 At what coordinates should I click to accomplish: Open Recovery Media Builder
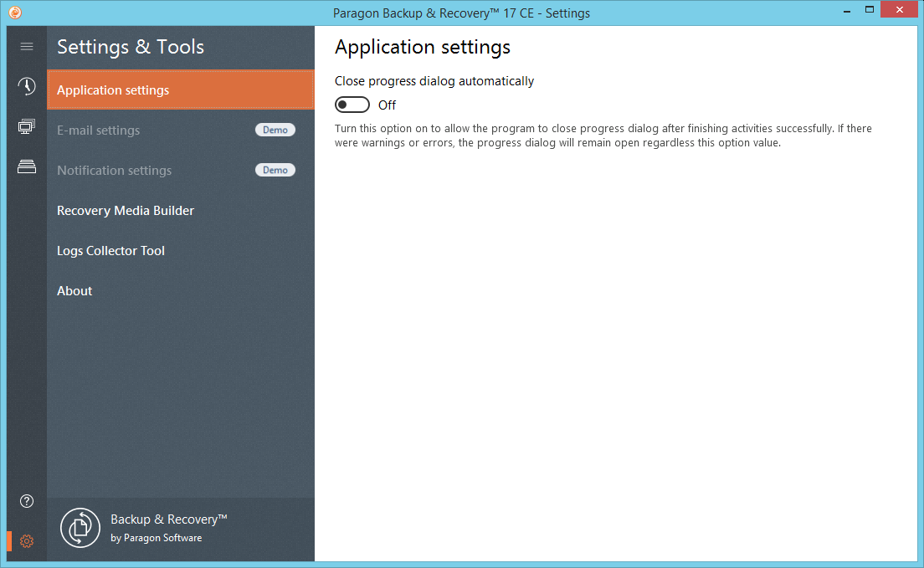click(180, 210)
